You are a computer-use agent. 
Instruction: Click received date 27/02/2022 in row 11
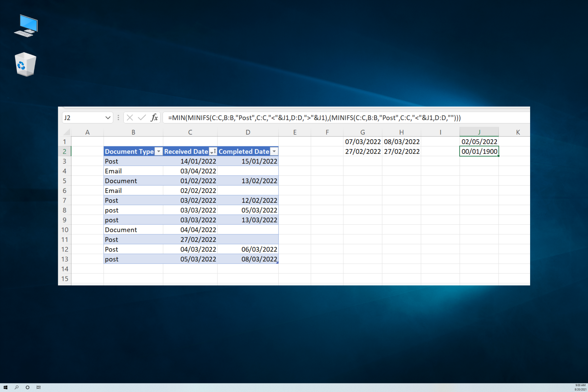(190, 239)
